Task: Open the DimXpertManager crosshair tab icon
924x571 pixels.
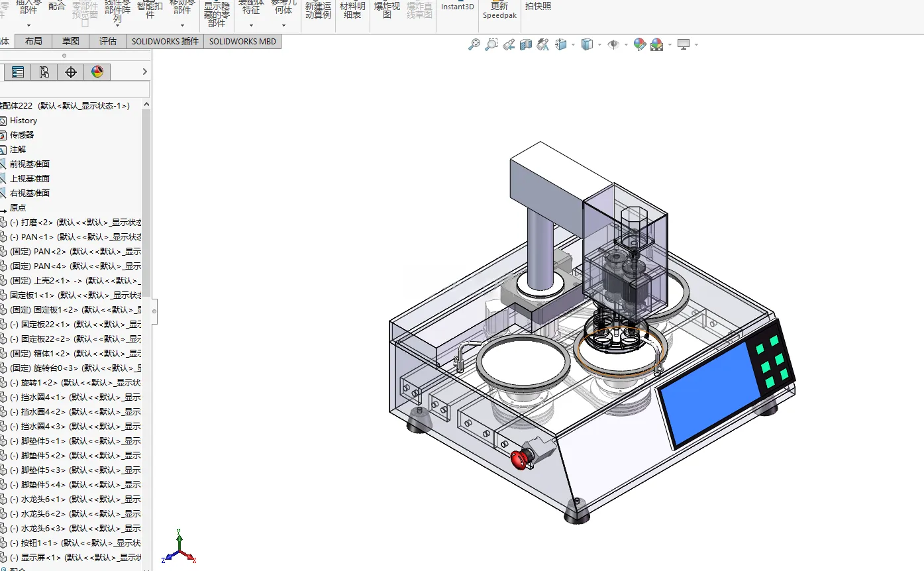Action: coord(71,72)
